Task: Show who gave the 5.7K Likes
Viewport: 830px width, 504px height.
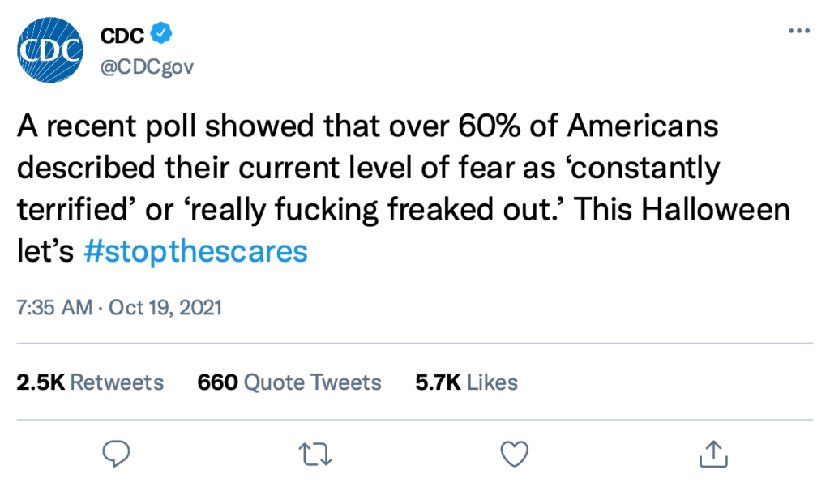Action: click(x=466, y=382)
